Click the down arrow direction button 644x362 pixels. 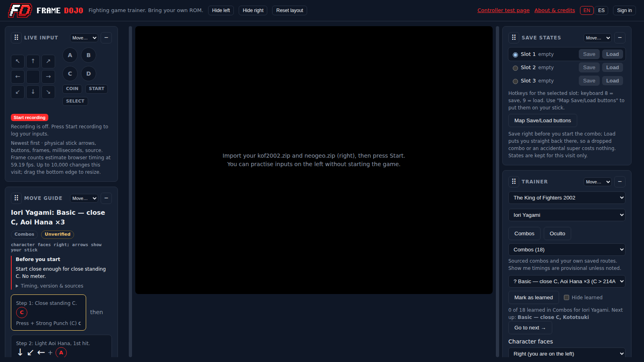pyautogui.click(x=33, y=92)
